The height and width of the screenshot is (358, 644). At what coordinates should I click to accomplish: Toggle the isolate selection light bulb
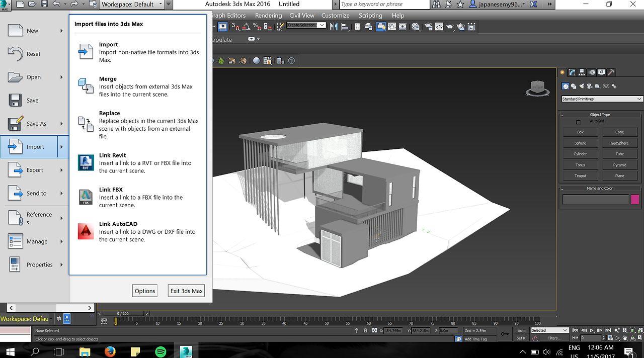tap(357, 330)
